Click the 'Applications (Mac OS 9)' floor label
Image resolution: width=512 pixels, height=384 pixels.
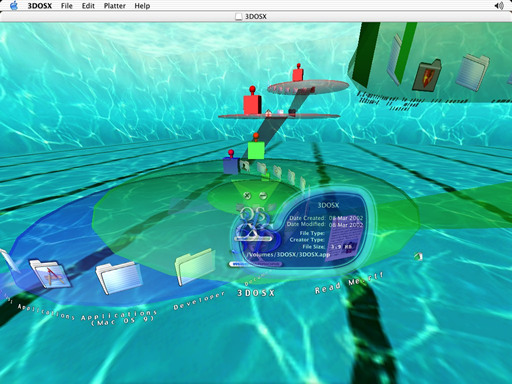119,318
